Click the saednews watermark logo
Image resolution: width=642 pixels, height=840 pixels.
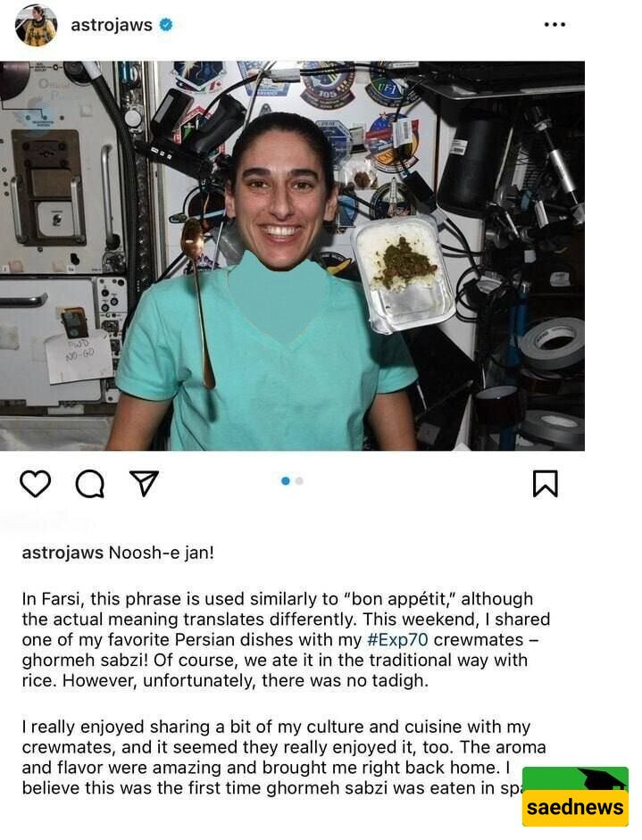coord(575,796)
